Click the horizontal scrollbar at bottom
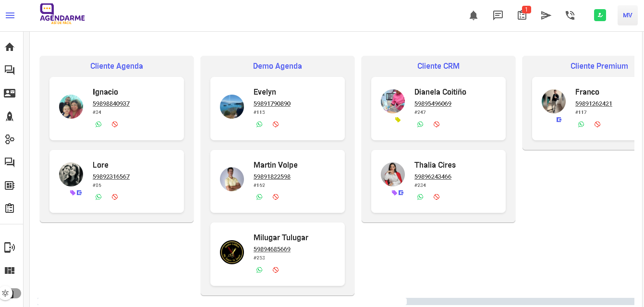The image size is (644, 307). pos(222,301)
